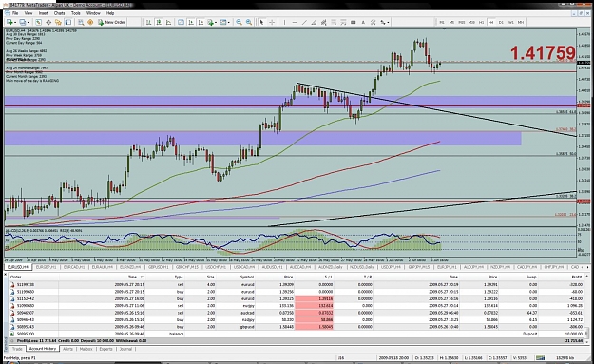Screen dimensions: 594x364
Task: Open the Profiles toolbar icon
Action: pyautogui.click(x=24, y=23)
